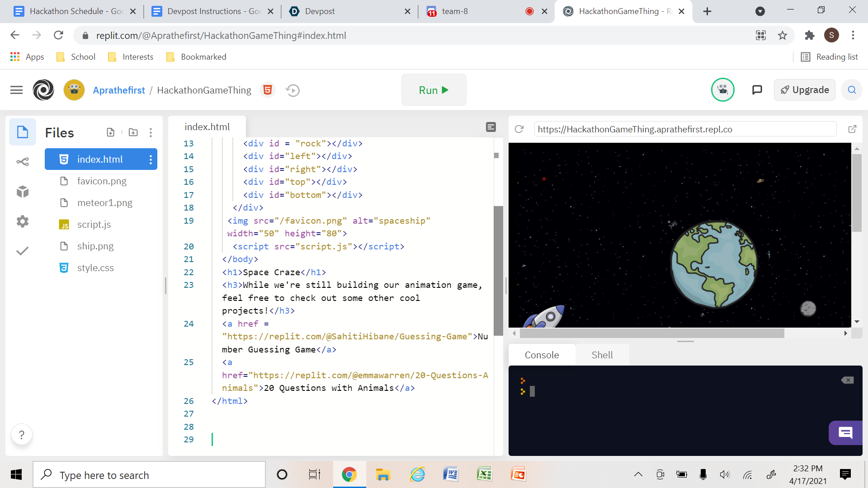Switch to the Shell tab
The image size is (868, 488).
coord(602,355)
